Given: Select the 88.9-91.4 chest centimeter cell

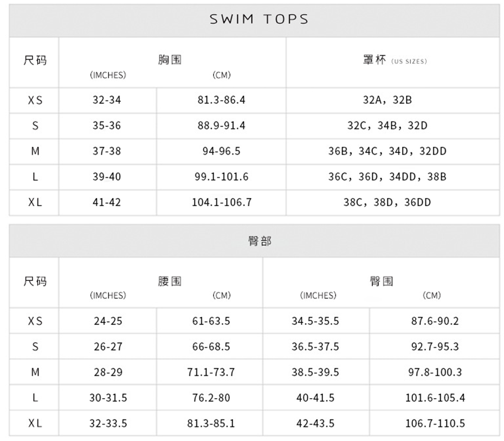Looking at the screenshot, I should pyautogui.click(x=221, y=126).
